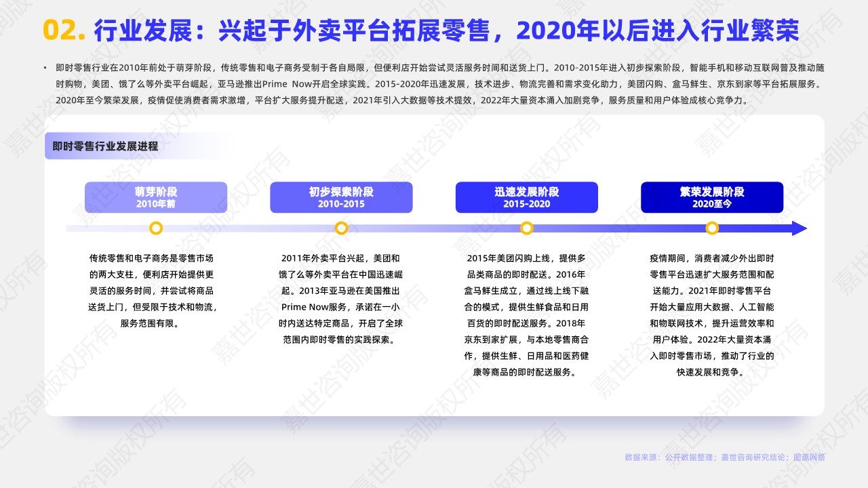
Task: Click the text Prime Now服务 in second column
Action: tap(313, 307)
